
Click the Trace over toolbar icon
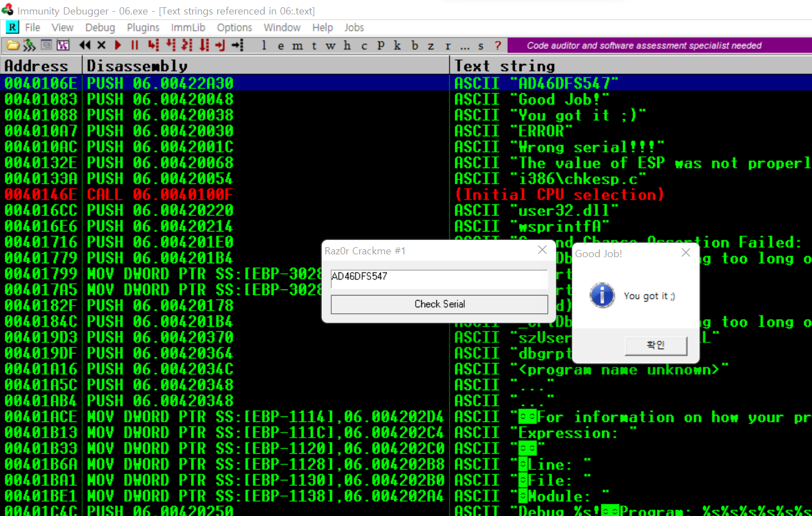click(204, 45)
